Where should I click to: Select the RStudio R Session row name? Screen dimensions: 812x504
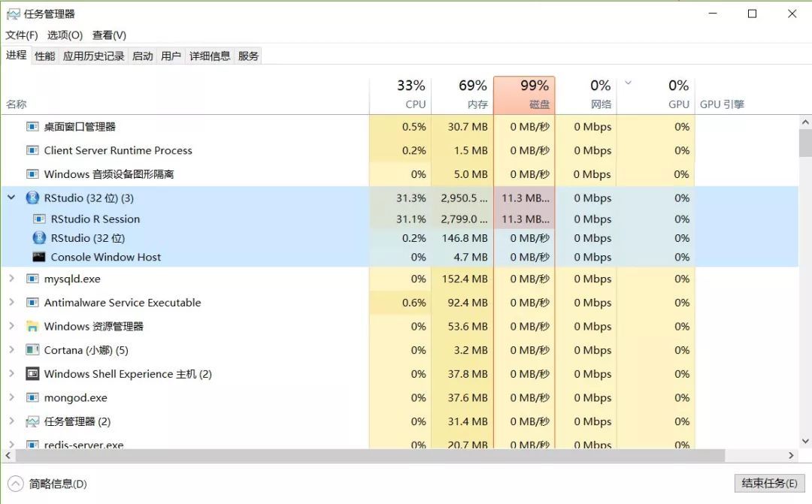click(x=95, y=219)
